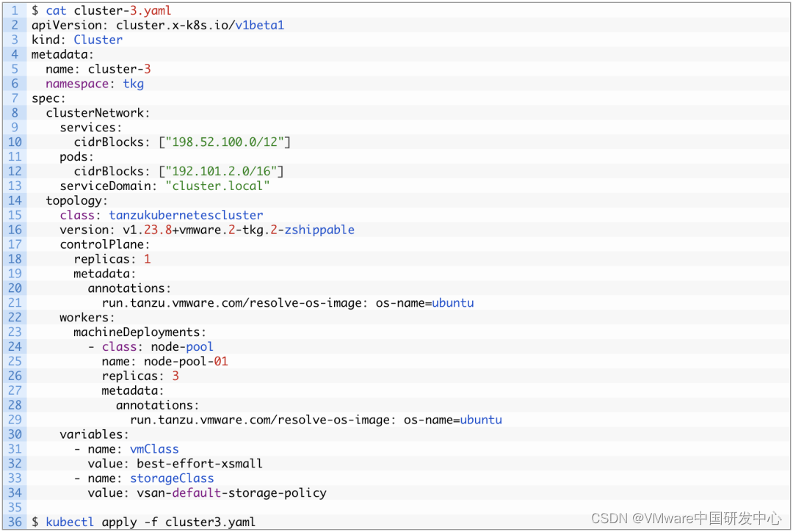Click the 'tkg' namespace value
Image resolution: width=793 pixels, height=532 pixels.
134,84
